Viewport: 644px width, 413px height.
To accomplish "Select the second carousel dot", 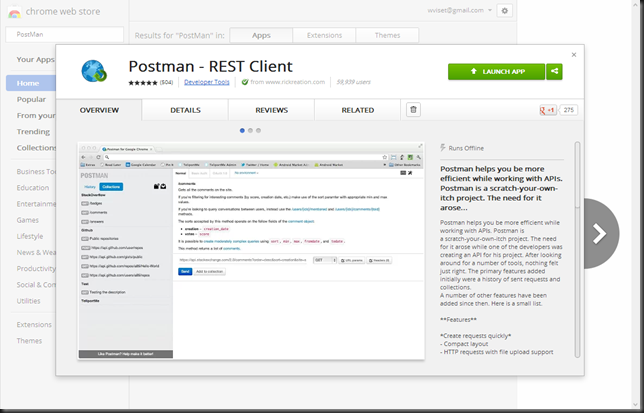I will point(250,131).
